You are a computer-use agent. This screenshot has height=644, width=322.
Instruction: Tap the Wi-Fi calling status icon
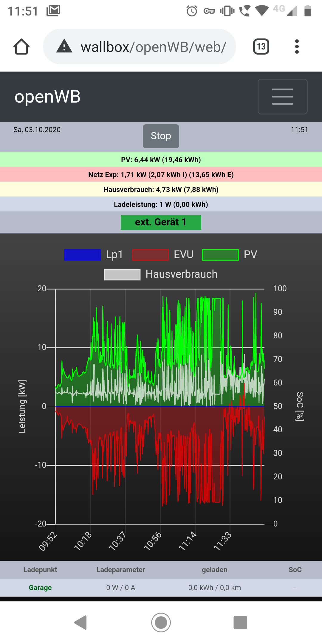coord(245,11)
